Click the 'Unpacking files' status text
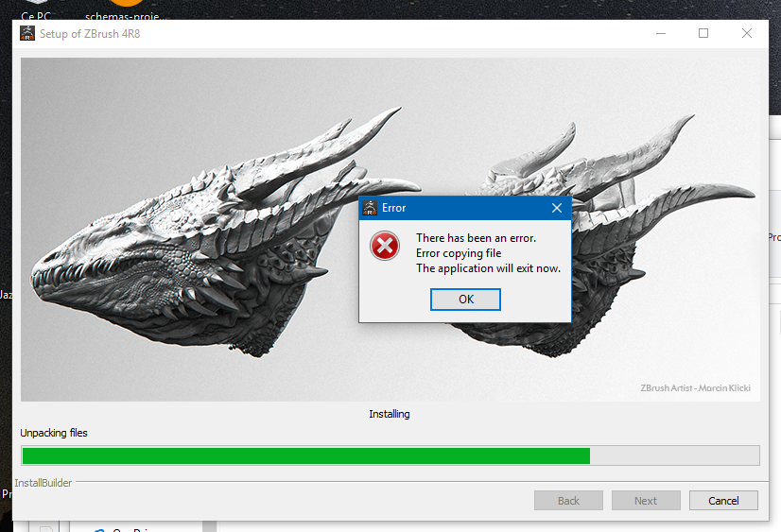Viewport: 781px width, 532px height. tap(54, 433)
